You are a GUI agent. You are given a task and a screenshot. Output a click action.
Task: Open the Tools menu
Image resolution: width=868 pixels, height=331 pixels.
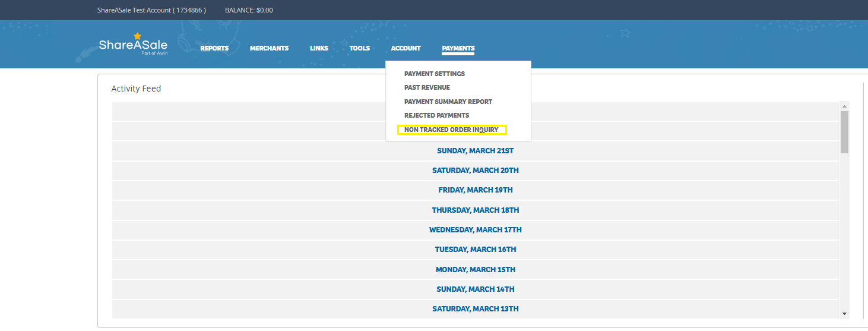pos(359,49)
